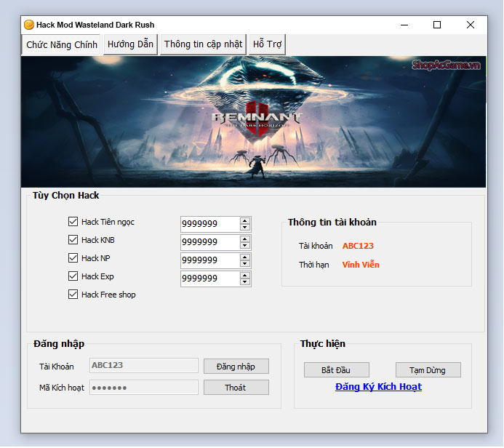Increase the Hack KNB value with up arrow
Viewport: 504px width, 448px height.
coord(245,239)
